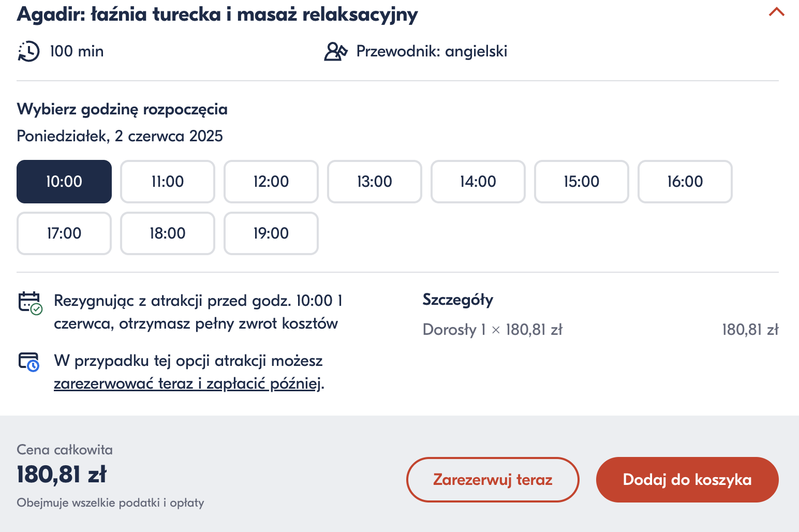
Task: Click the guide language person icon
Action: (x=336, y=51)
